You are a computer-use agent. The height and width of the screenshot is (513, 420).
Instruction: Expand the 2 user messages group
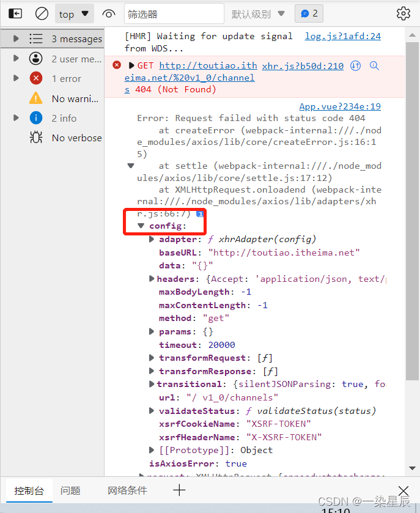pos(16,59)
